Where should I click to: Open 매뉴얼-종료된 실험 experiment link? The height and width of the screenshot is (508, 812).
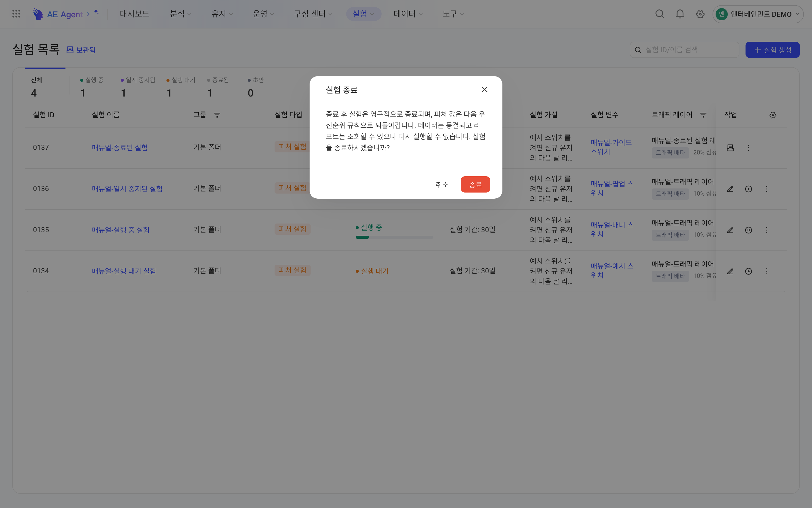click(120, 148)
